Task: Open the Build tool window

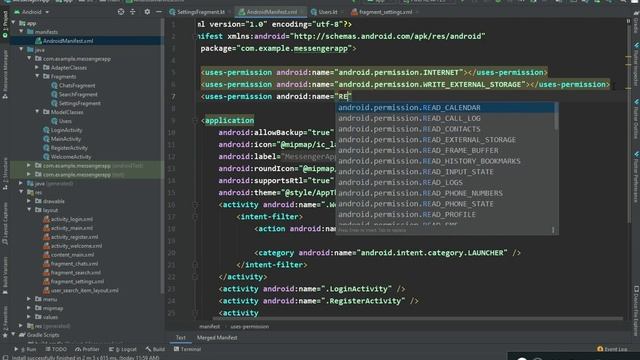Action: [x=156, y=349]
